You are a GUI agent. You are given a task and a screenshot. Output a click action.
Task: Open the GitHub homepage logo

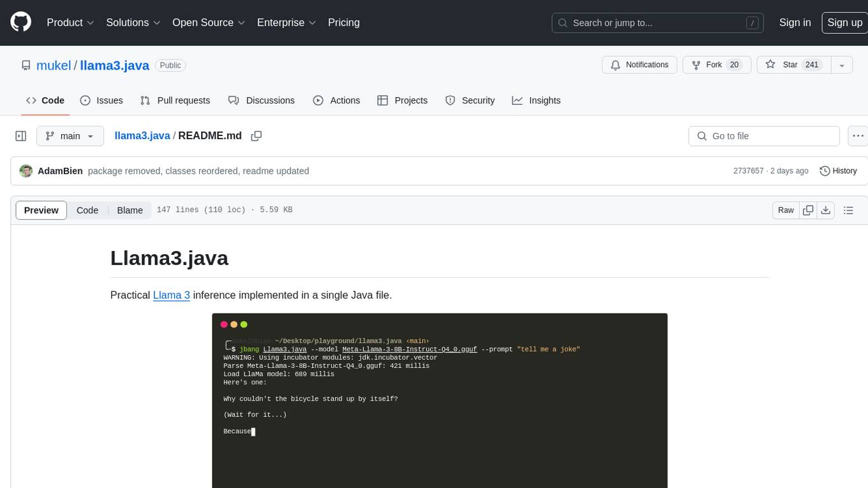pos(20,22)
